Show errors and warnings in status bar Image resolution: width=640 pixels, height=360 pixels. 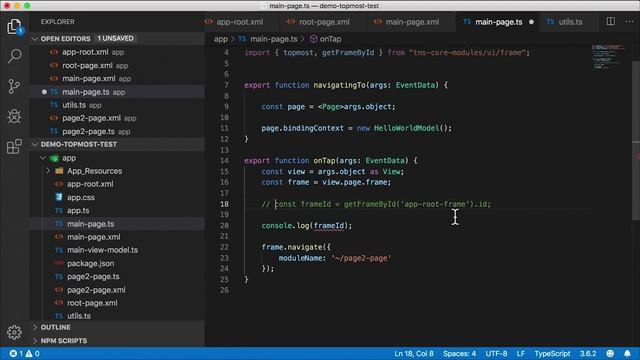click(x=24, y=353)
